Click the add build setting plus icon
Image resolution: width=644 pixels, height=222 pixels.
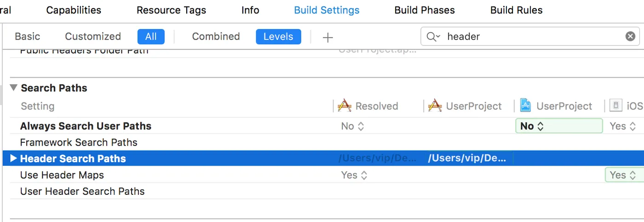pyautogui.click(x=328, y=37)
